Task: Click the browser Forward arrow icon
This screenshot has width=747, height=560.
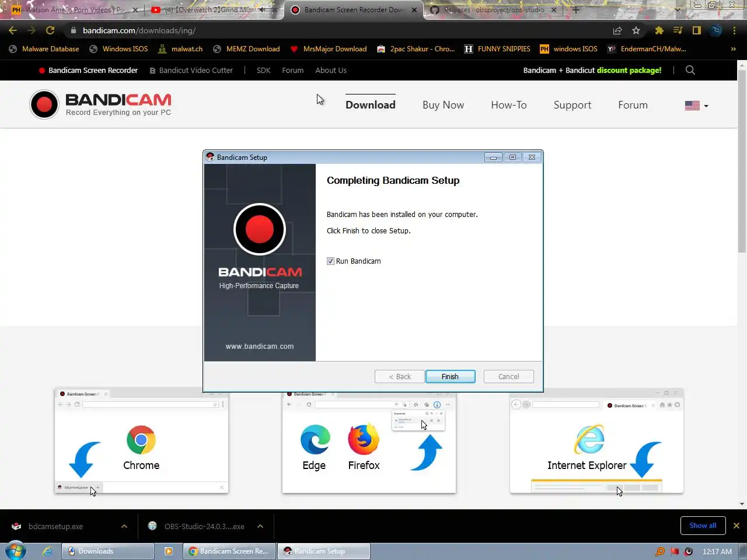Action: point(32,30)
